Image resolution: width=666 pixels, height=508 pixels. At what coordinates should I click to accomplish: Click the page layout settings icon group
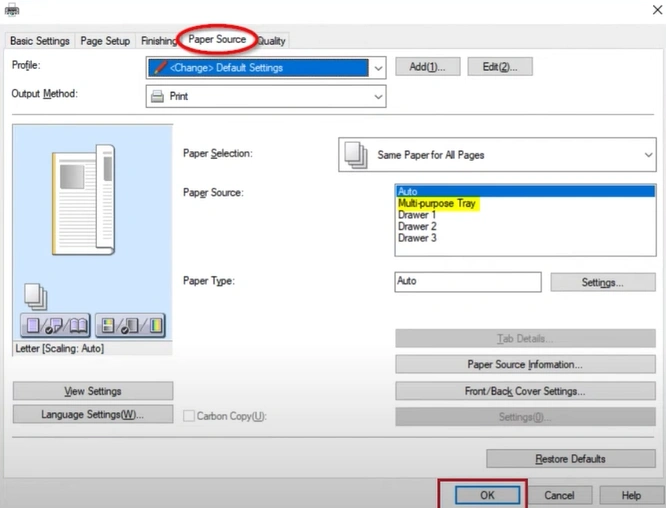pyautogui.click(x=55, y=326)
